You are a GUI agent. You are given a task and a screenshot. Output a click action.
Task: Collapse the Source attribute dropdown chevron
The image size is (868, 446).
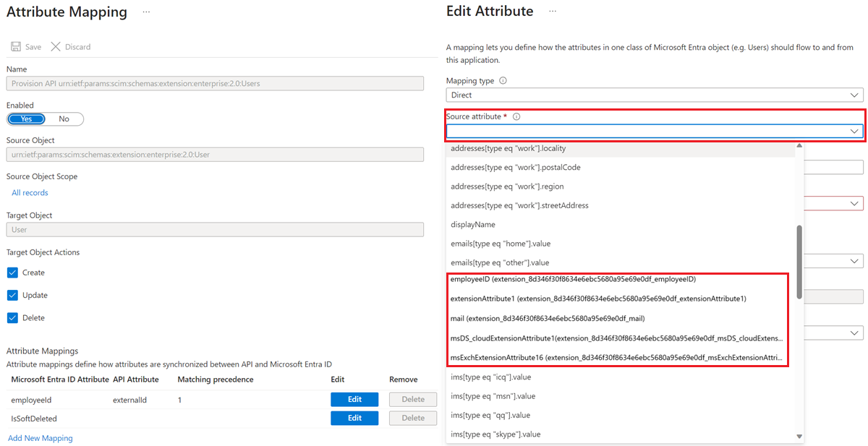(856, 130)
